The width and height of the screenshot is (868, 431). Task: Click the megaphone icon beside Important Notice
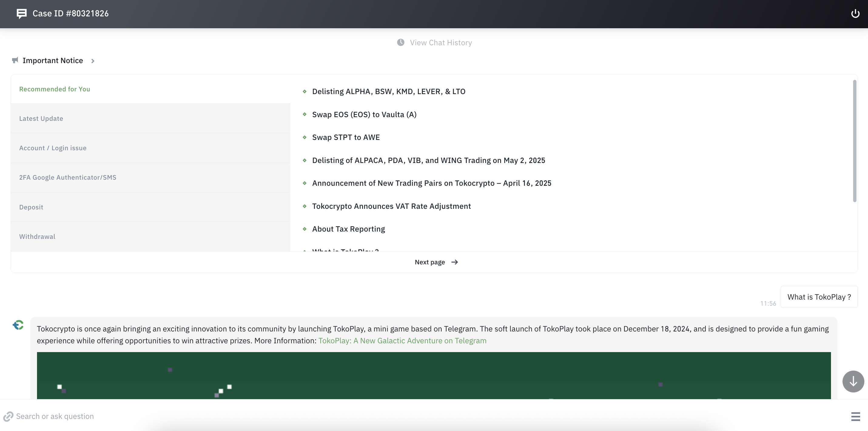click(x=15, y=60)
